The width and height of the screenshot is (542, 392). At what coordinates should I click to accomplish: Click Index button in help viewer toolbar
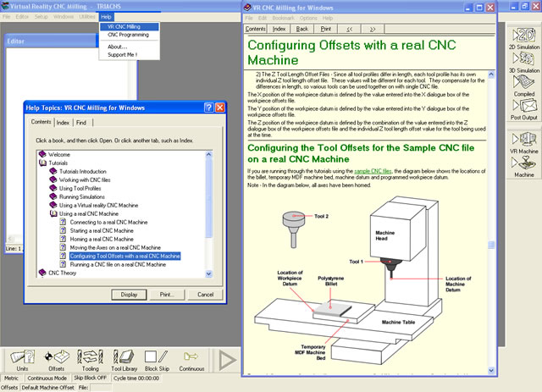tap(279, 29)
